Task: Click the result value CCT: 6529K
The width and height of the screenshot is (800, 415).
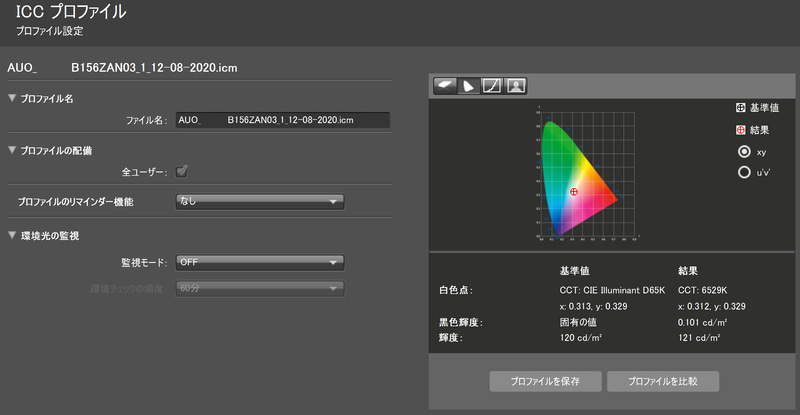Action: (703, 290)
